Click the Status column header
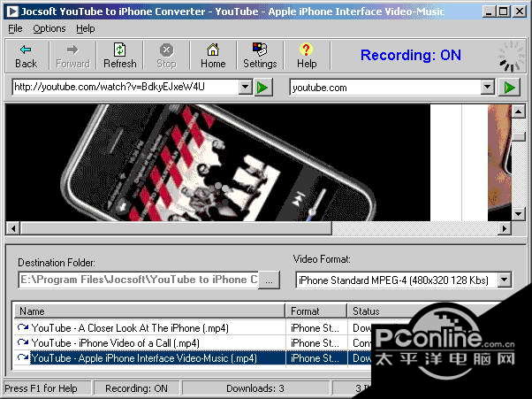The image size is (532, 399). click(x=366, y=311)
